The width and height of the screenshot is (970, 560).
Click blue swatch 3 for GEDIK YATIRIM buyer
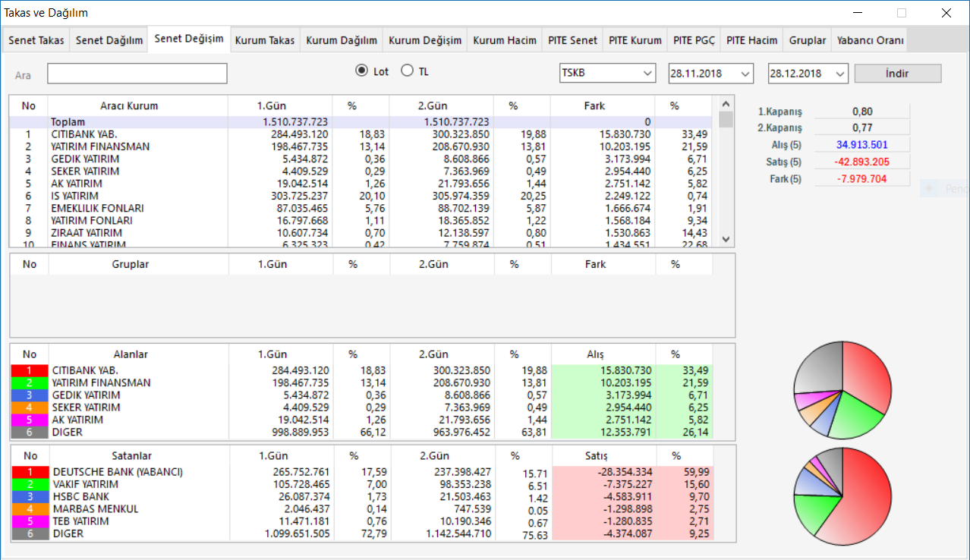tap(29, 395)
